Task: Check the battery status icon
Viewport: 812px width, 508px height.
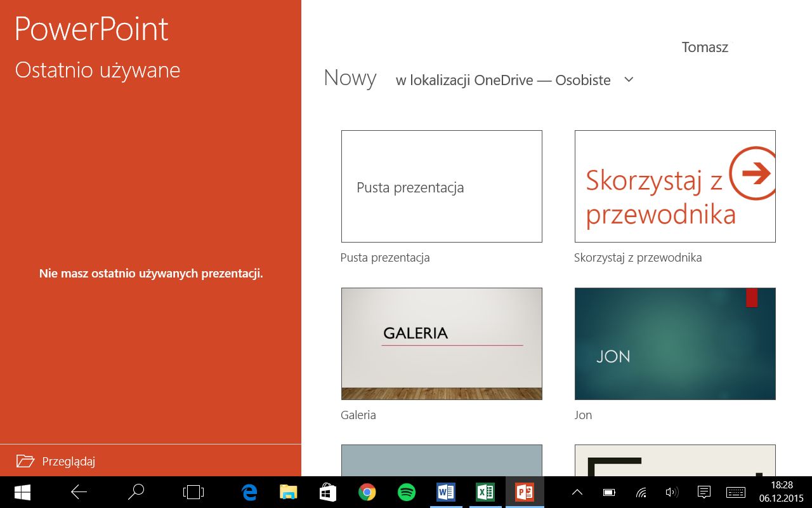Action: tap(609, 492)
